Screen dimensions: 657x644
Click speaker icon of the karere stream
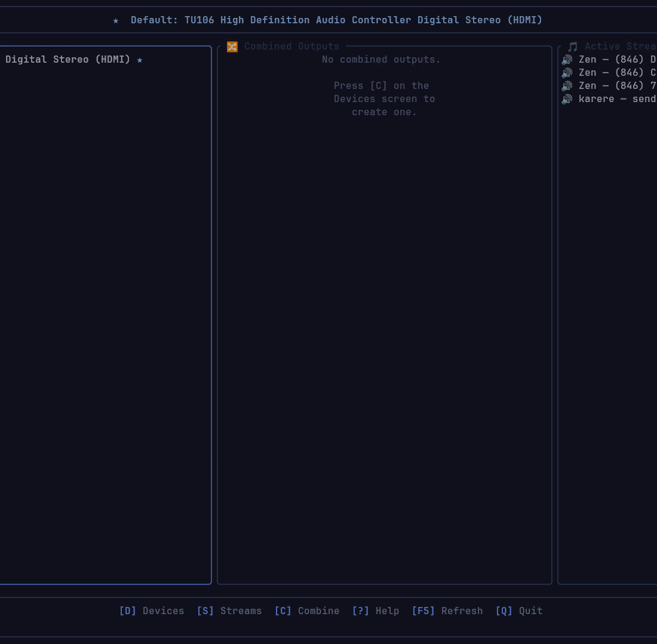(567, 99)
